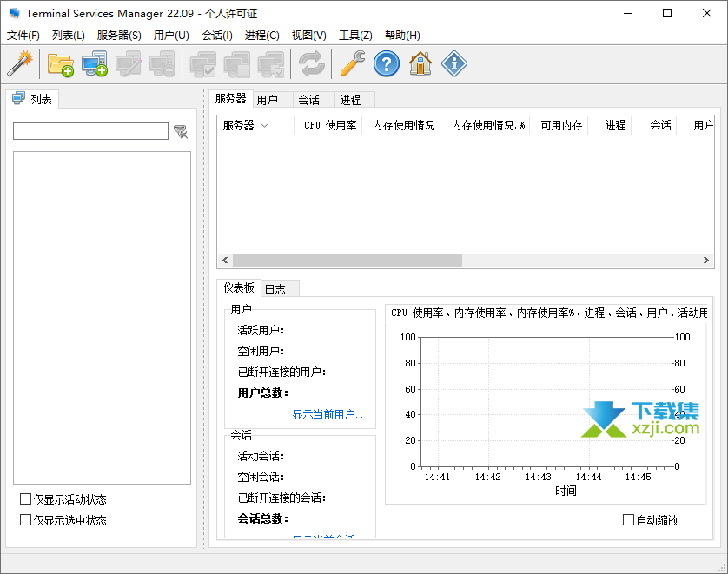Enable the 自动缩放 checkbox

(628, 519)
